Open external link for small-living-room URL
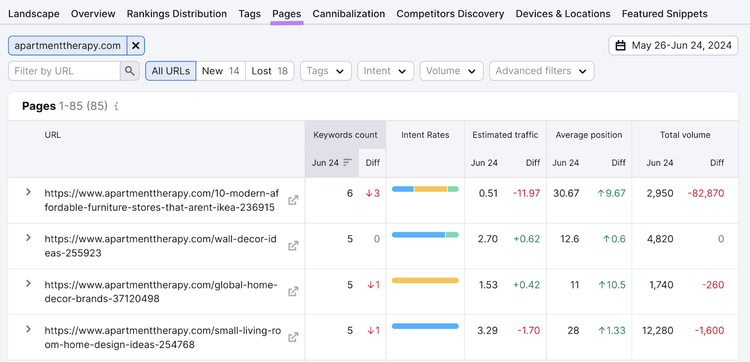Image resolution: width=750 pixels, height=362 pixels. pyautogui.click(x=293, y=337)
